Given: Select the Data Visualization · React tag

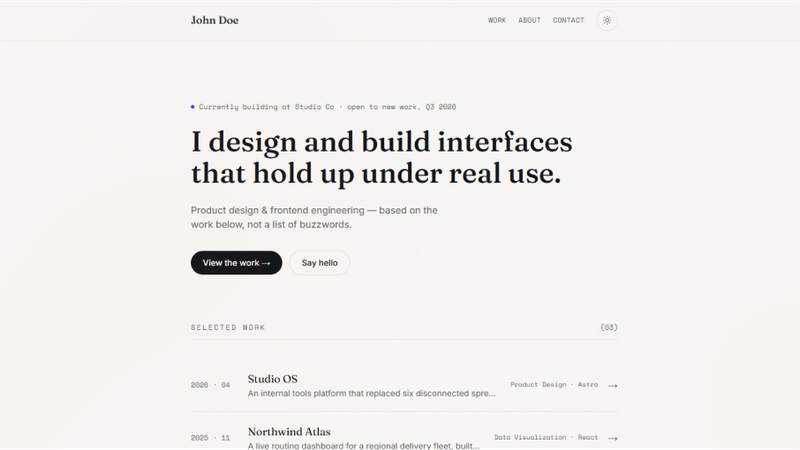Looking at the screenshot, I should tap(546, 437).
